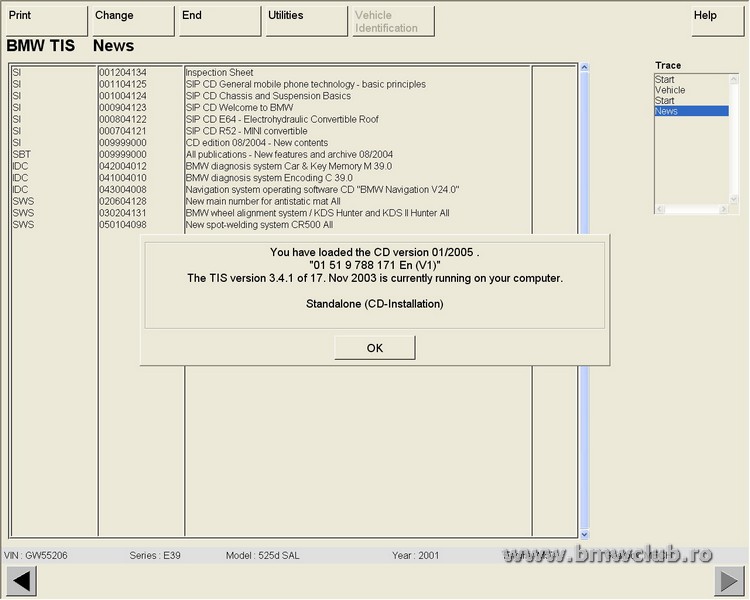Click document number 001204134

[x=123, y=72]
